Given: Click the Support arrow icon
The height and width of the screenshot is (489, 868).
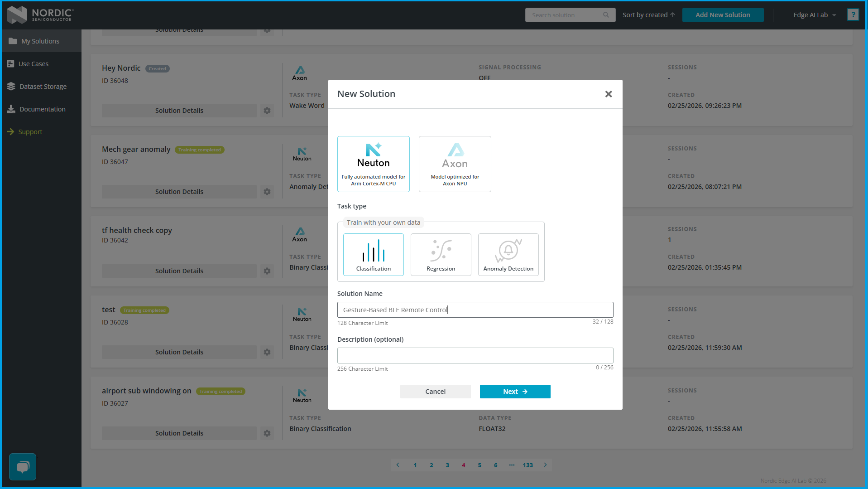Looking at the screenshot, I should (11, 132).
